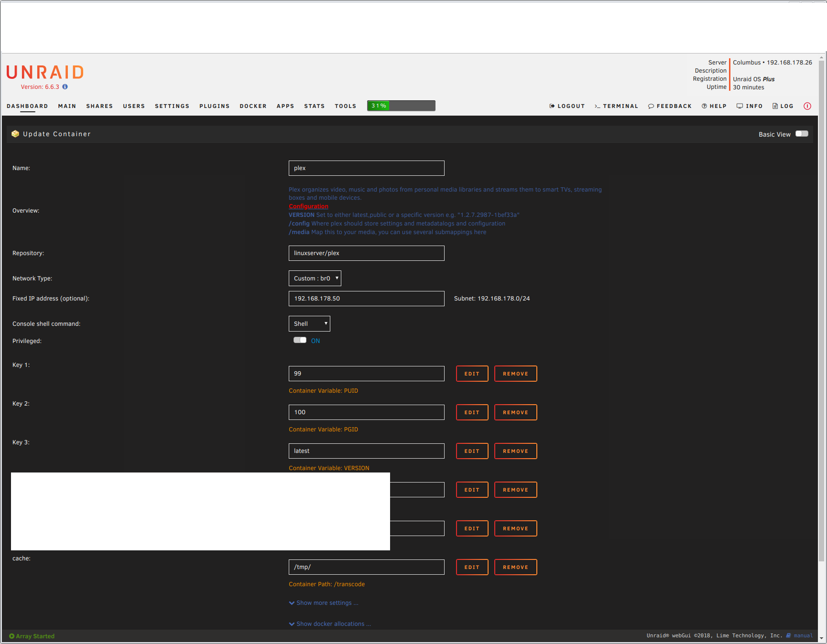Go to the DASHBOARD tab

(27, 106)
